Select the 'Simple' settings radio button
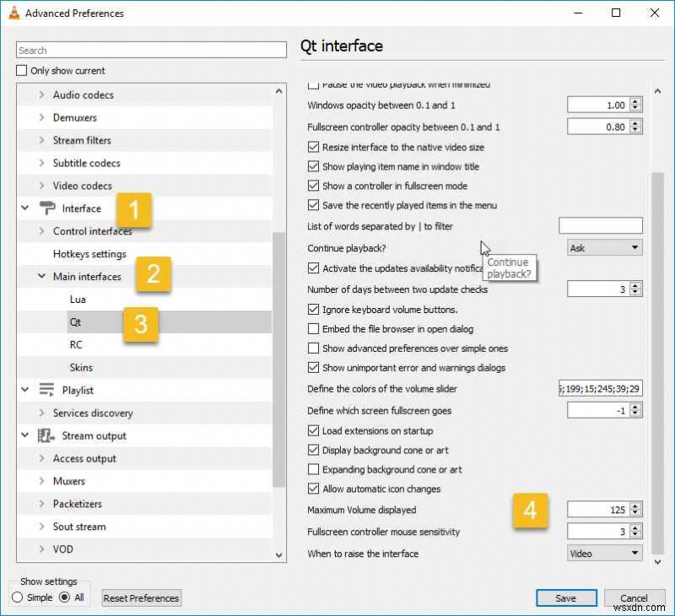The height and width of the screenshot is (616, 675). pos(19,597)
